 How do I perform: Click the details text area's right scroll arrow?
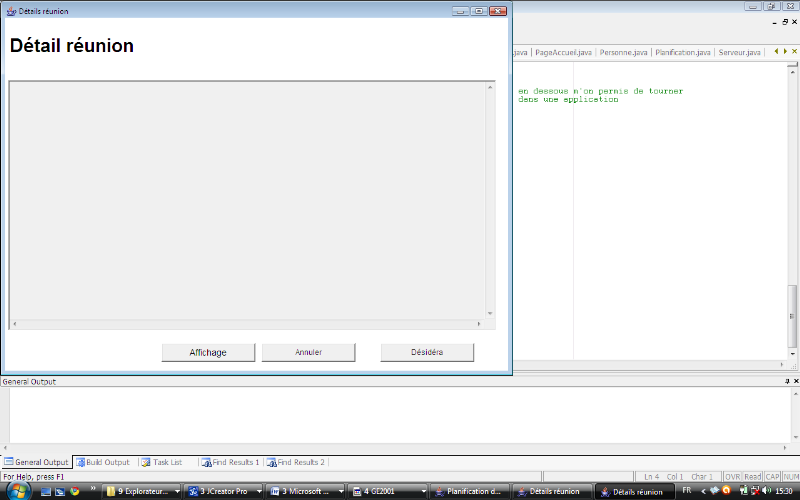tap(479, 324)
